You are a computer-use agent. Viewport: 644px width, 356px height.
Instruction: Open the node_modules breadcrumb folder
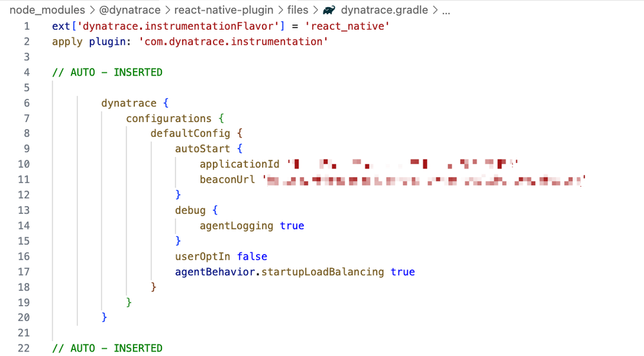pyautogui.click(x=47, y=10)
